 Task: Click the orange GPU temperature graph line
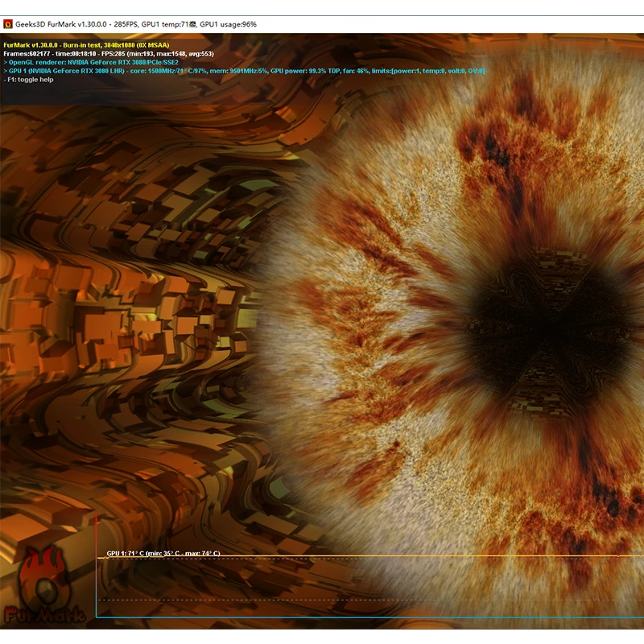(370, 556)
